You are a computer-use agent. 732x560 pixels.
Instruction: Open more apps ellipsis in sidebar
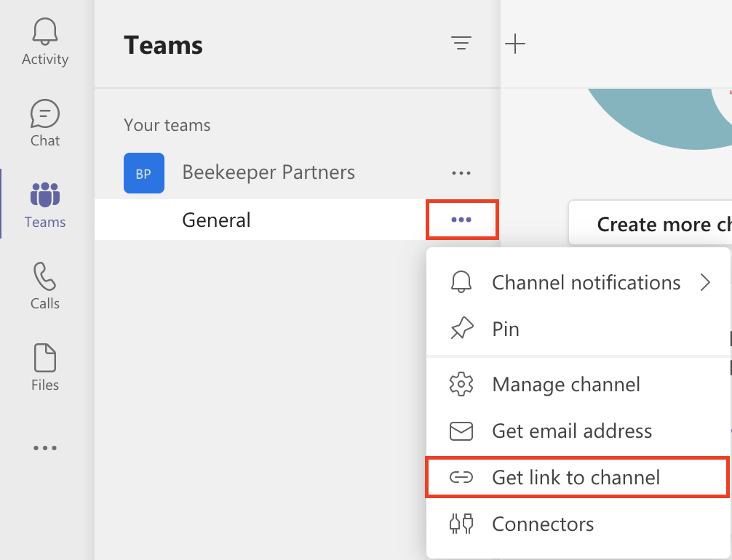click(45, 449)
